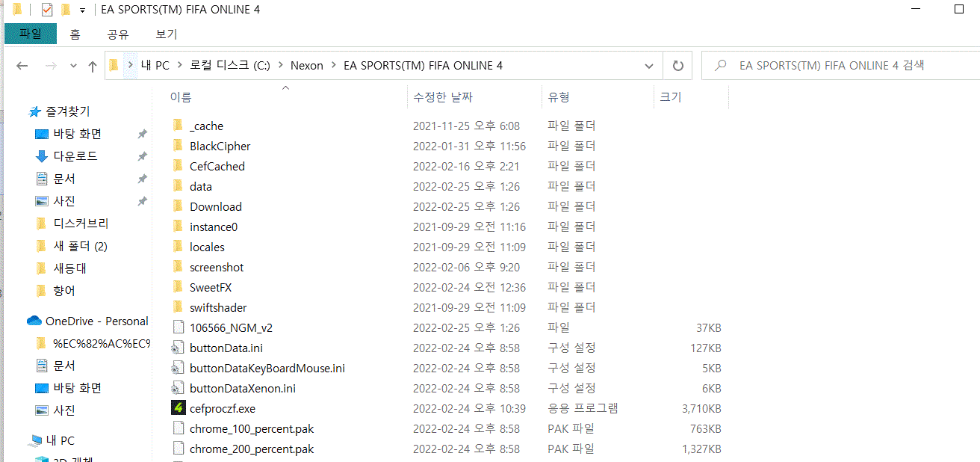The image size is (980, 462).
Task: Expand chevron before 내 PC in address bar
Action: [131, 66]
